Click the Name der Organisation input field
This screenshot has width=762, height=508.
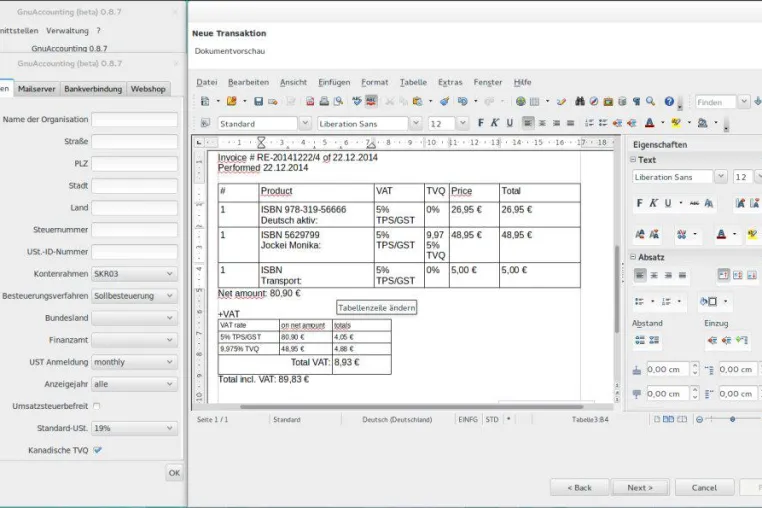pos(134,120)
